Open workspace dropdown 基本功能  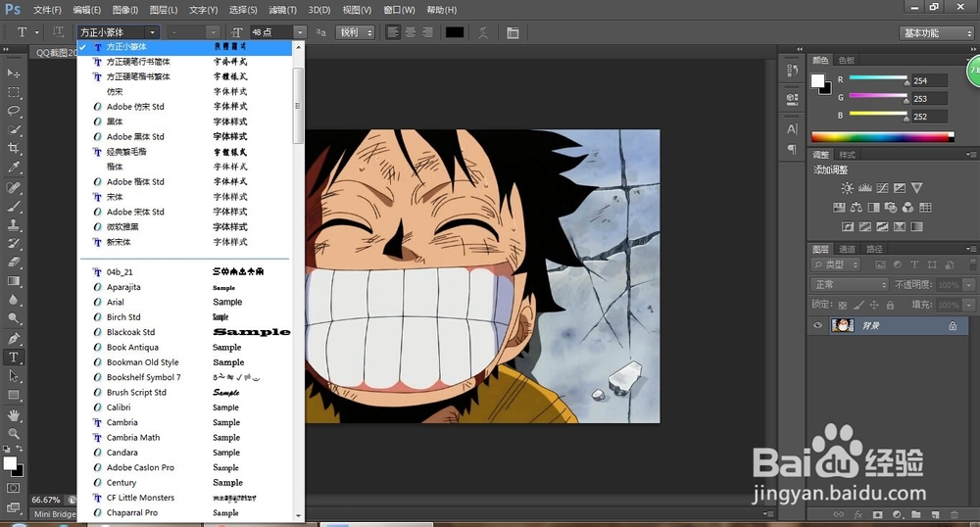(938, 33)
